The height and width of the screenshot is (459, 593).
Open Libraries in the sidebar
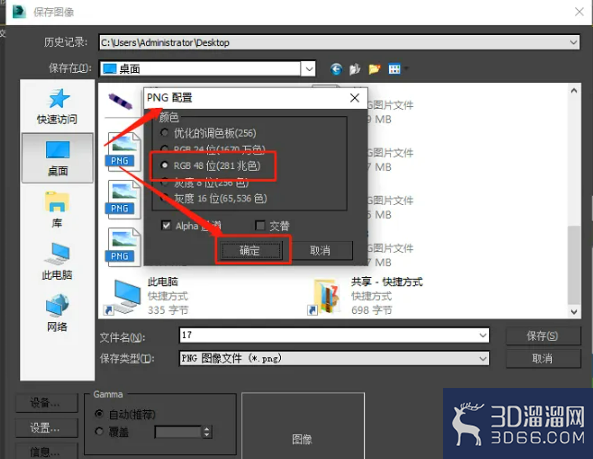(57, 210)
